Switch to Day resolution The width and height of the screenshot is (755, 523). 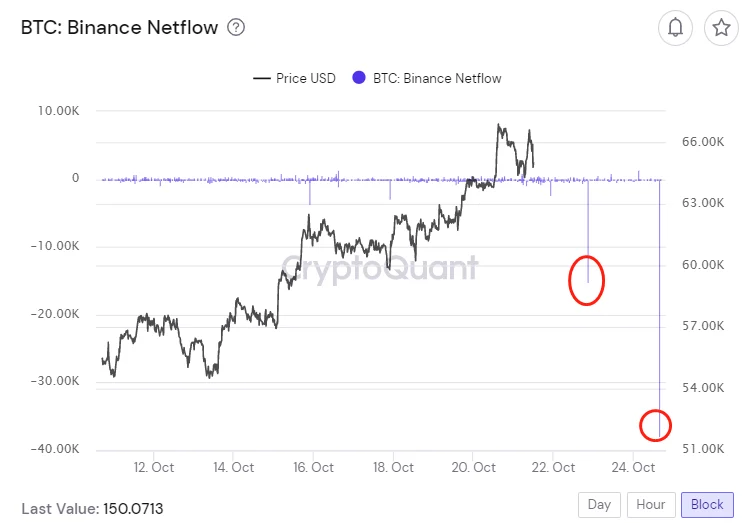click(599, 504)
